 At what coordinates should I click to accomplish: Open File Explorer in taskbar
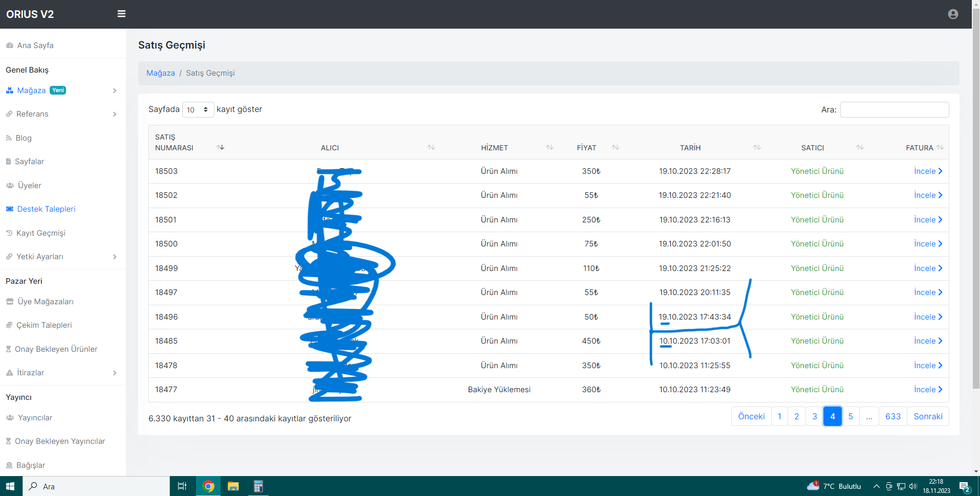pos(233,486)
